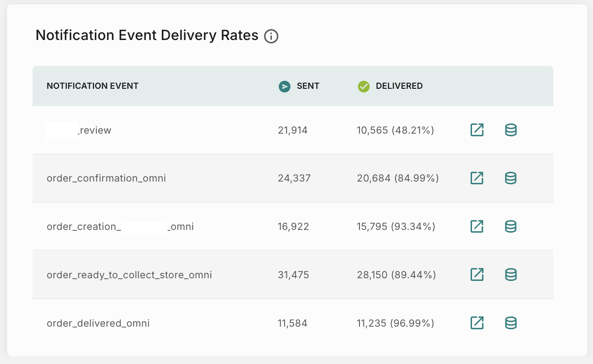Screen dimensions: 593x364
Task: Click the DELIVERED column header
Action: point(399,86)
